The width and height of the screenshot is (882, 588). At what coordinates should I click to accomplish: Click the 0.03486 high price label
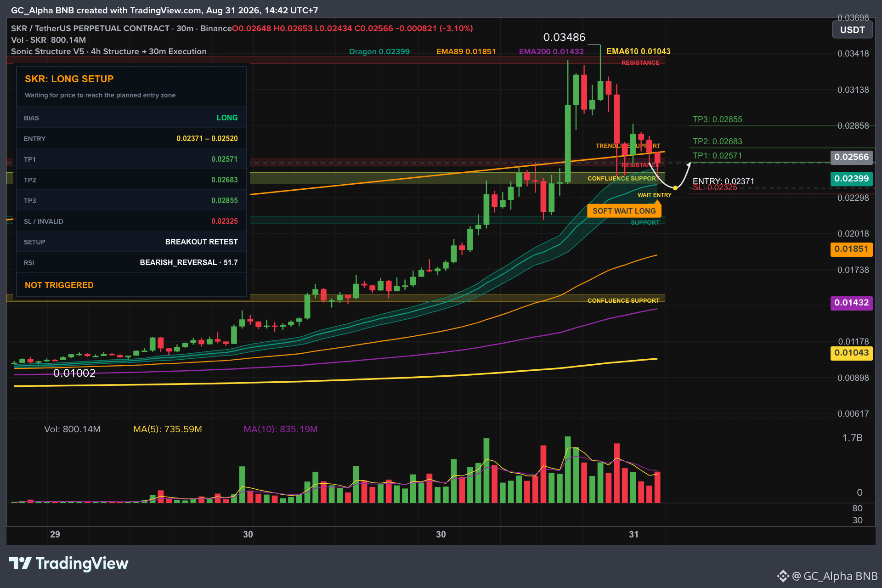565,37
